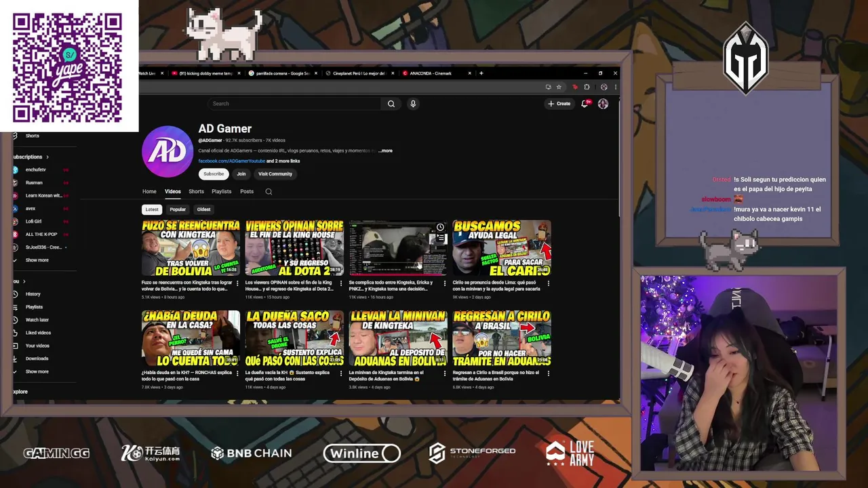868x488 pixels.
Task: Open options menu for Fuzo se reencuentra video
Action: click(x=237, y=283)
